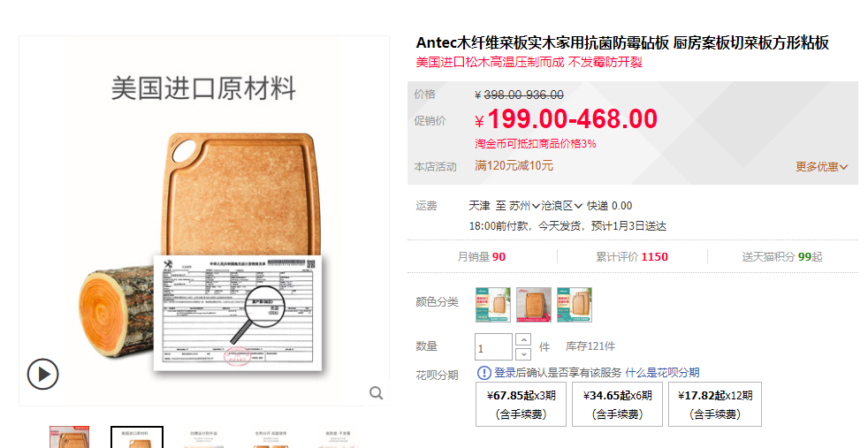The width and height of the screenshot is (868, 448).
Task: Open the 沧浪区 district dropdown
Action: point(561,206)
